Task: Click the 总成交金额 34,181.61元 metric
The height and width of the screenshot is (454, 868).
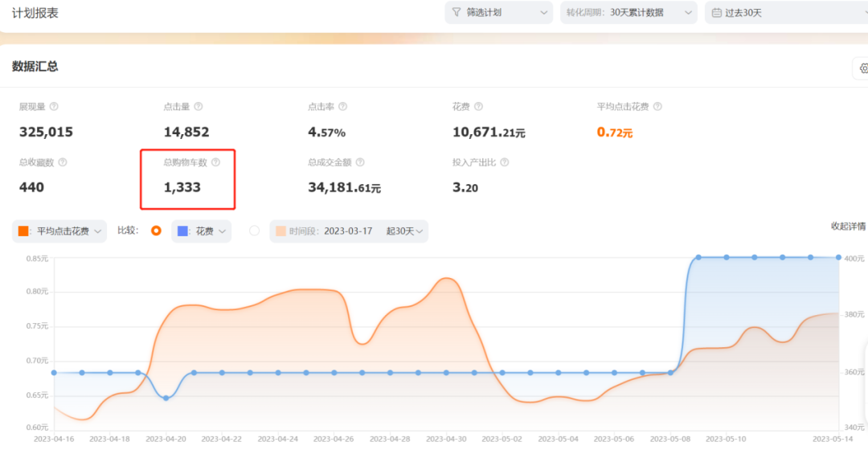Action: click(344, 188)
